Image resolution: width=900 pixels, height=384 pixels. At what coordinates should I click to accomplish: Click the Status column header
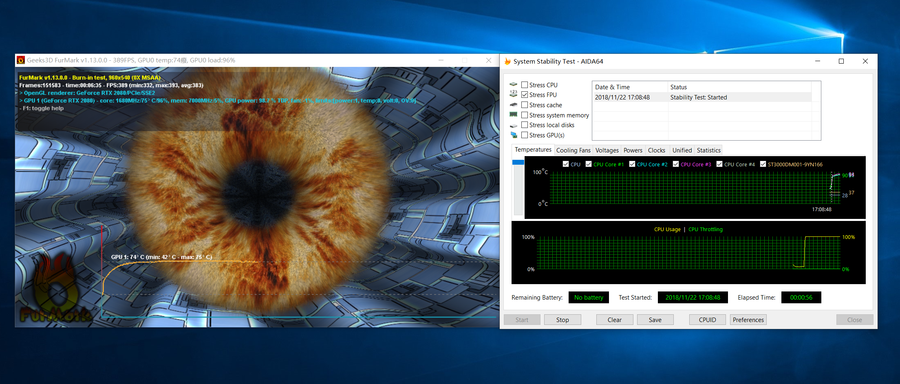coord(739,87)
